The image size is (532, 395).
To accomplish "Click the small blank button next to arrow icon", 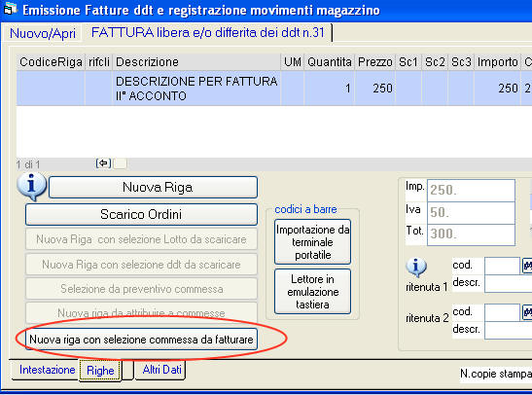I will tap(120, 163).
